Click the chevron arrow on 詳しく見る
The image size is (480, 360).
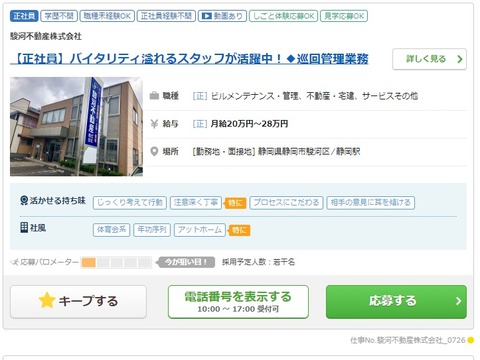point(460,59)
